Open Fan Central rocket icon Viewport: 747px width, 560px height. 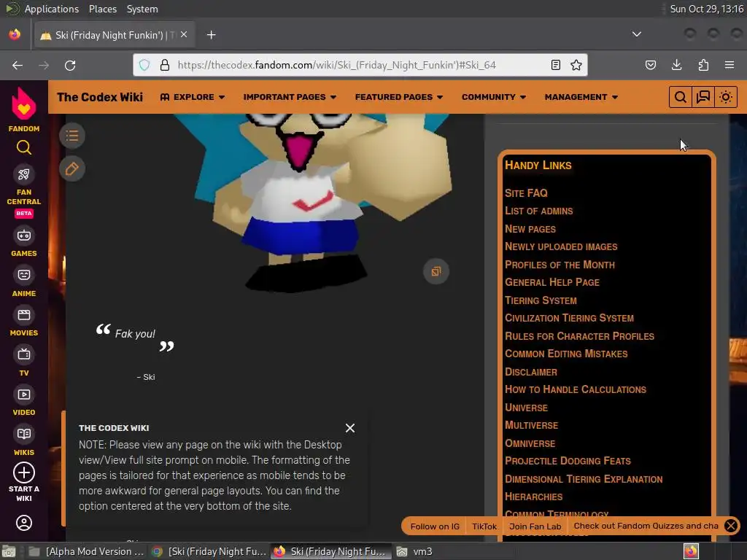[x=24, y=175]
